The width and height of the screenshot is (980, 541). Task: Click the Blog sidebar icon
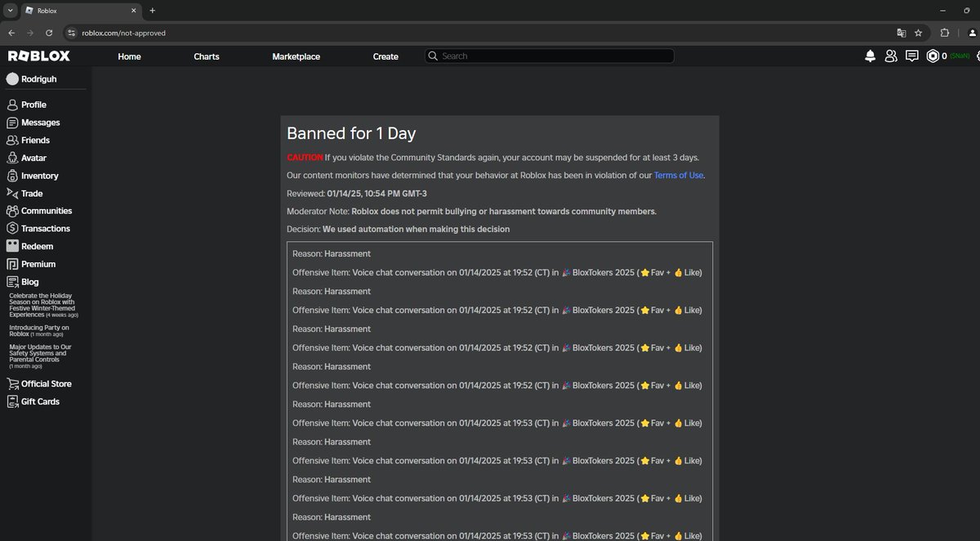click(12, 282)
